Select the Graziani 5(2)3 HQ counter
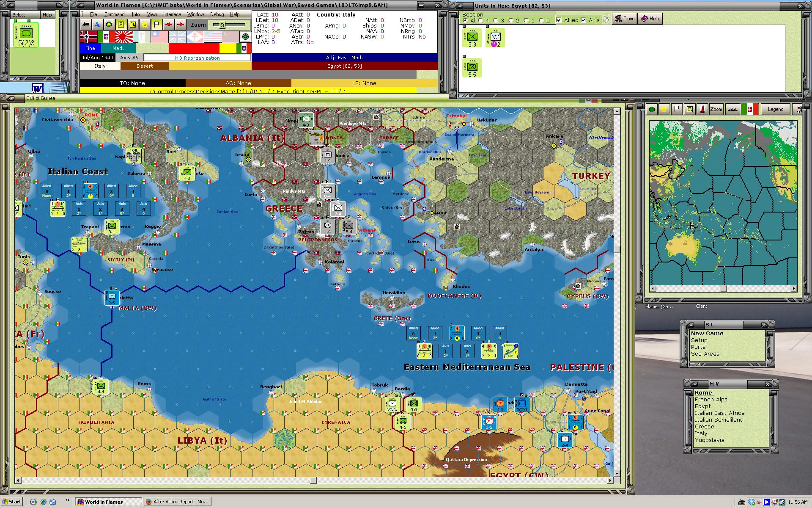The image size is (812, 508). tap(26, 35)
